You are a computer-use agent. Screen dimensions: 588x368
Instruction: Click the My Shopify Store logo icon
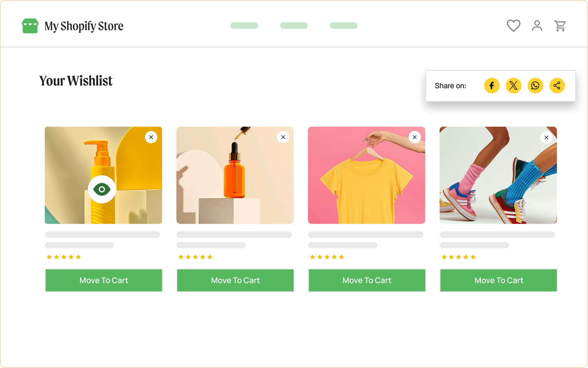(30, 25)
